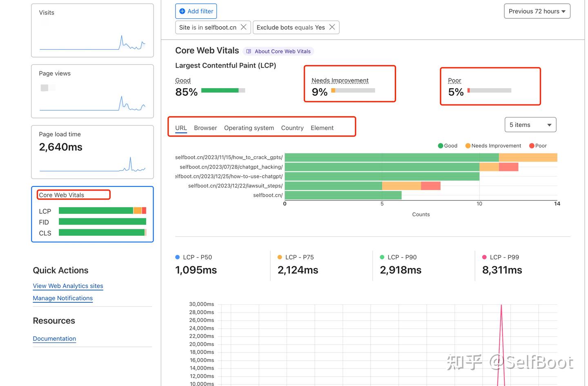This screenshot has height=386, width=588.
Task: Open the Documentation link
Action: [54, 338]
